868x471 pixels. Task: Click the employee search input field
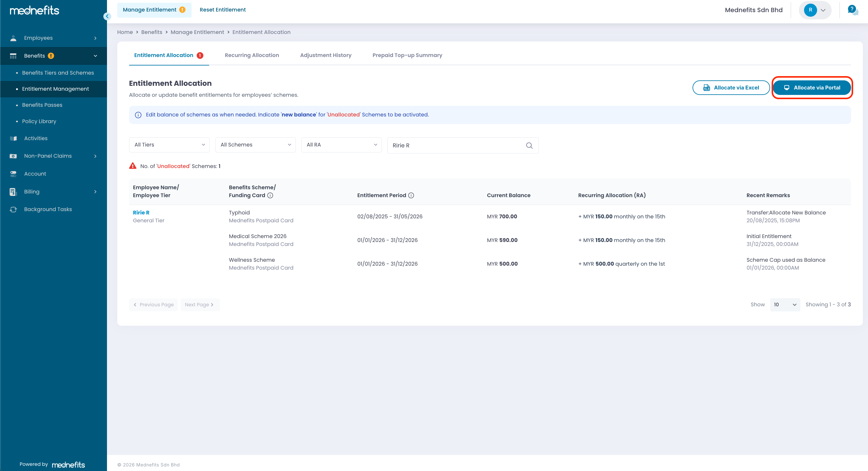455,145
